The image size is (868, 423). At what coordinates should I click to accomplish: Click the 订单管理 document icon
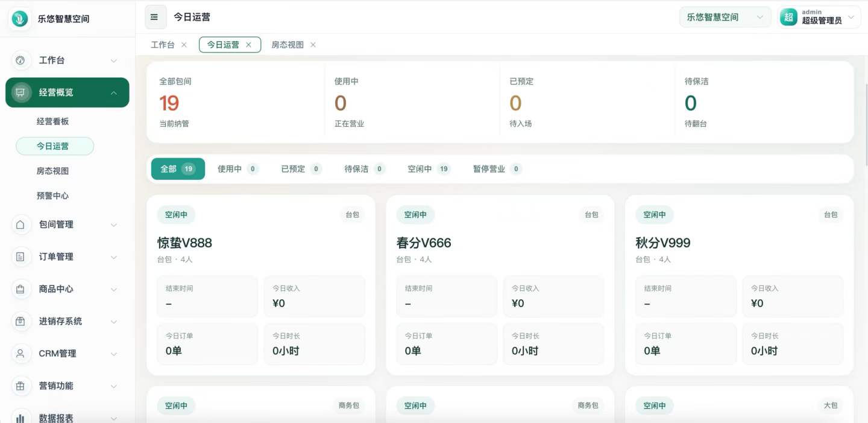tap(20, 257)
